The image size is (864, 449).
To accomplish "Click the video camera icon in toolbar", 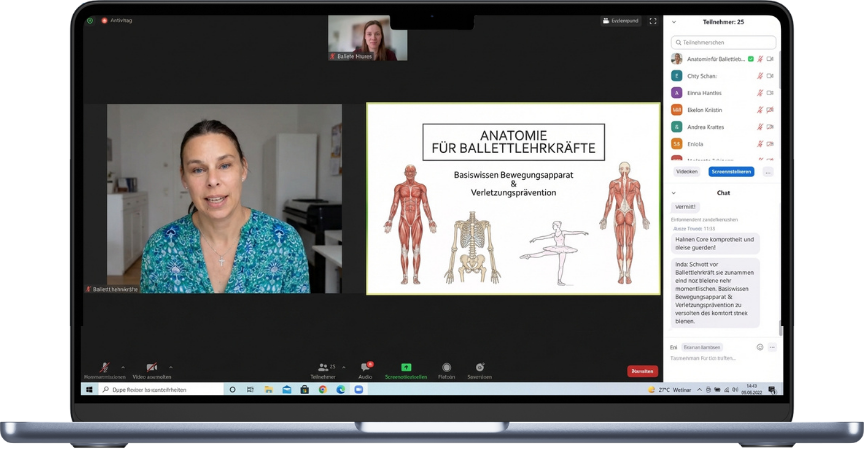I will (x=152, y=367).
